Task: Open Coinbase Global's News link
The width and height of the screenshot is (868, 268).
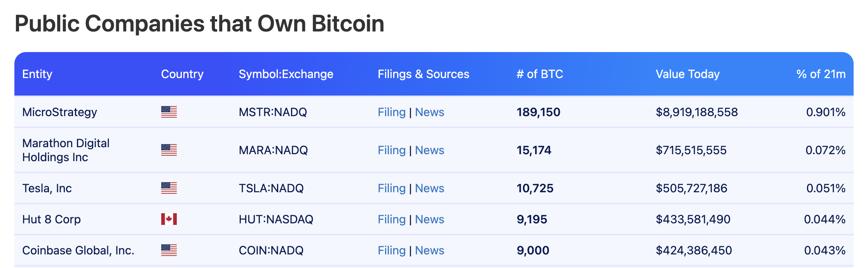Action: (x=429, y=250)
